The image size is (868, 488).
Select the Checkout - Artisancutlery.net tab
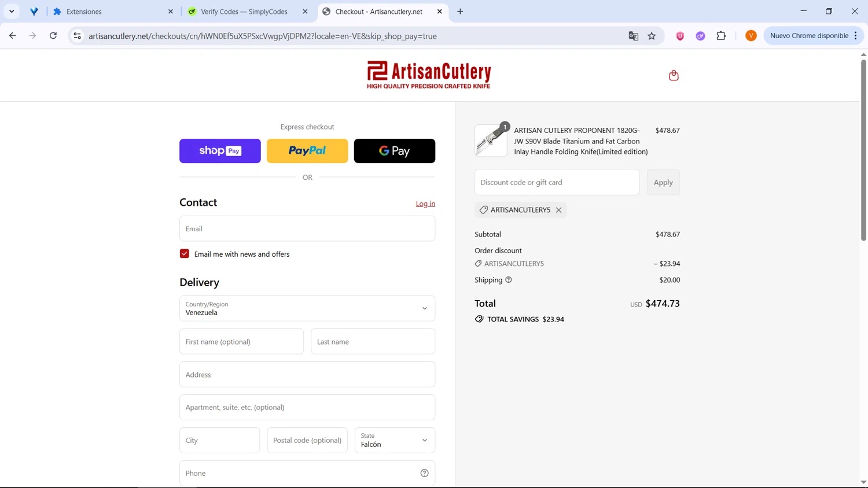point(382,12)
